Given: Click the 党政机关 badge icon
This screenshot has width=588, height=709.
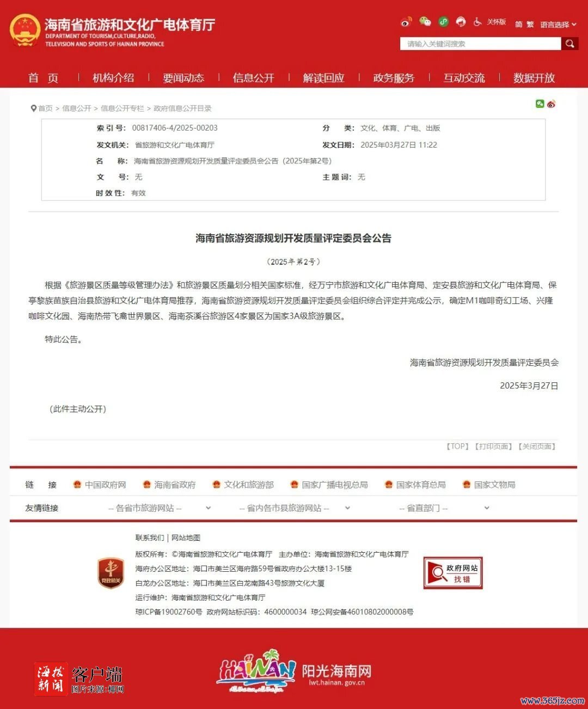Looking at the screenshot, I should pos(111,573).
